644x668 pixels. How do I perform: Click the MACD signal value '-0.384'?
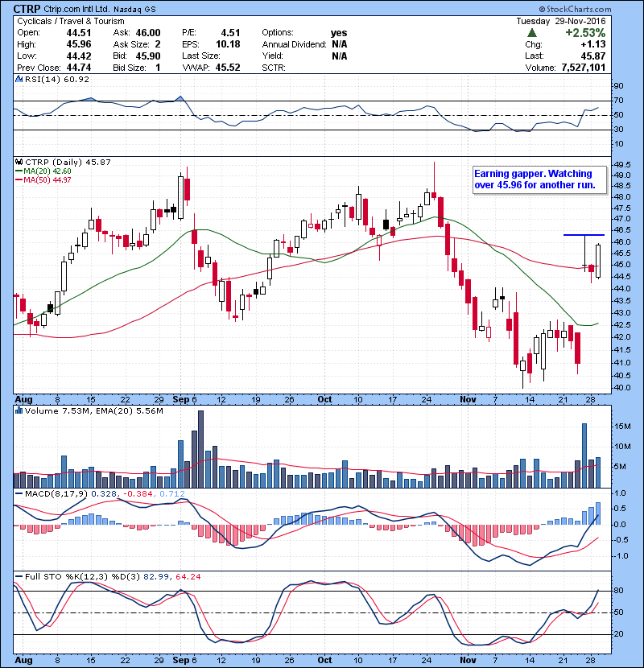pos(138,494)
